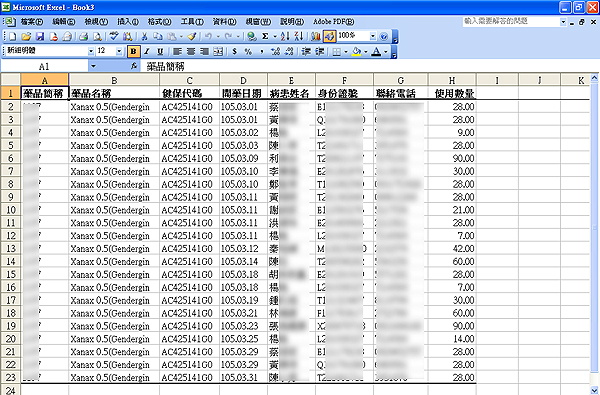The image size is (600, 395).
Task: Open the Adobe PDF(B) menu
Action: 334,21
